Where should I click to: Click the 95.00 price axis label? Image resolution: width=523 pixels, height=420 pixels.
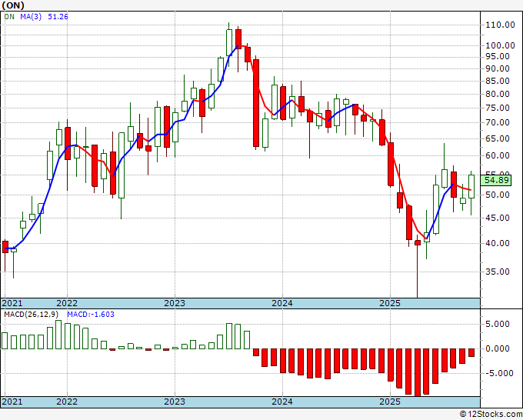[498, 57]
